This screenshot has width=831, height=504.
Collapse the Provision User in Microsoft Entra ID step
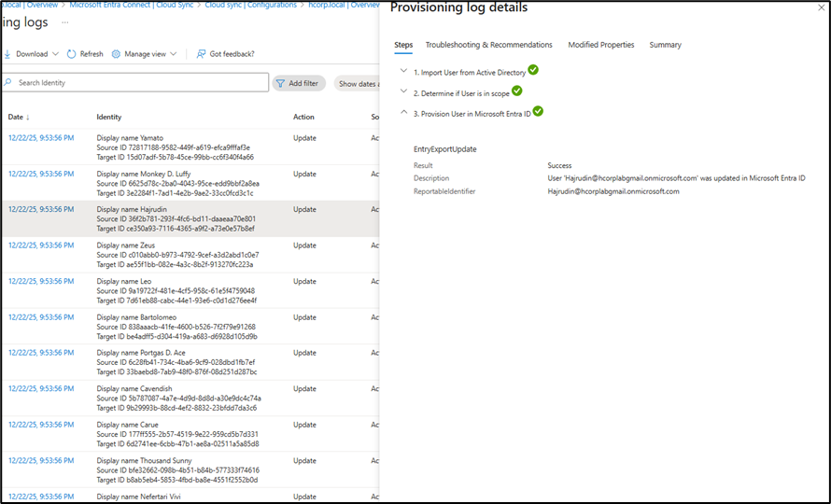[x=403, y=112]
